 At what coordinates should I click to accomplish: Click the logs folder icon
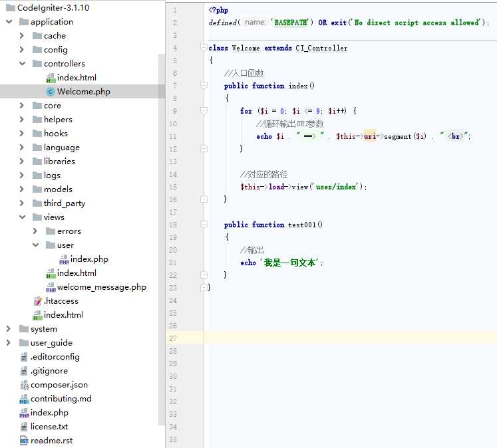(x=37, y=175)
